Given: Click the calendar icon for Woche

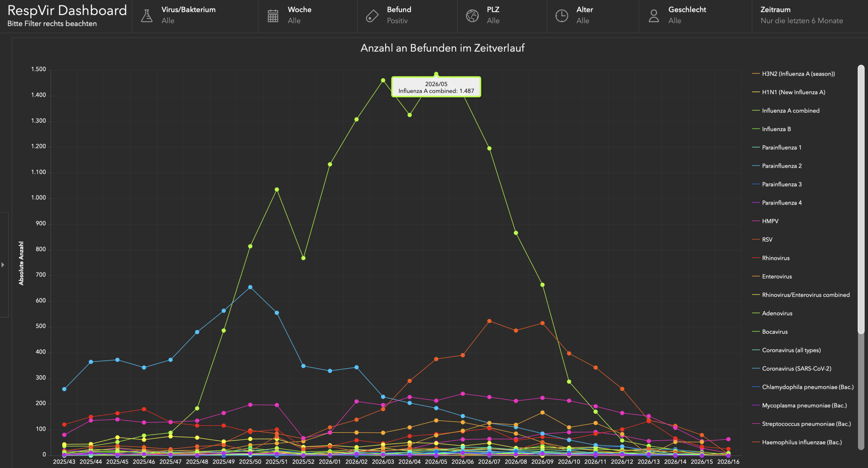Looking at the screenshot, I should click(273, 16).
